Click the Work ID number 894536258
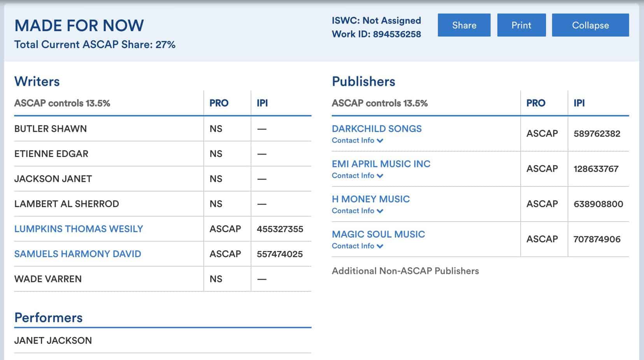 click(x=397, y=34)
